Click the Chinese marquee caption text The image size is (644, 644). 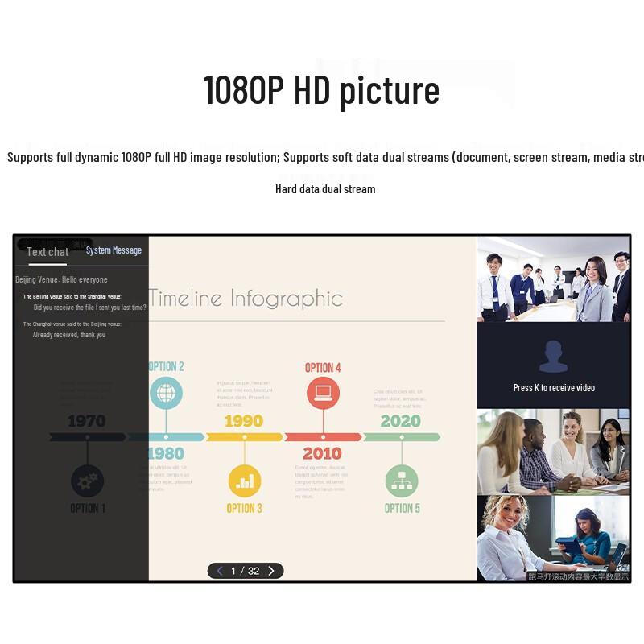[578, 576]
